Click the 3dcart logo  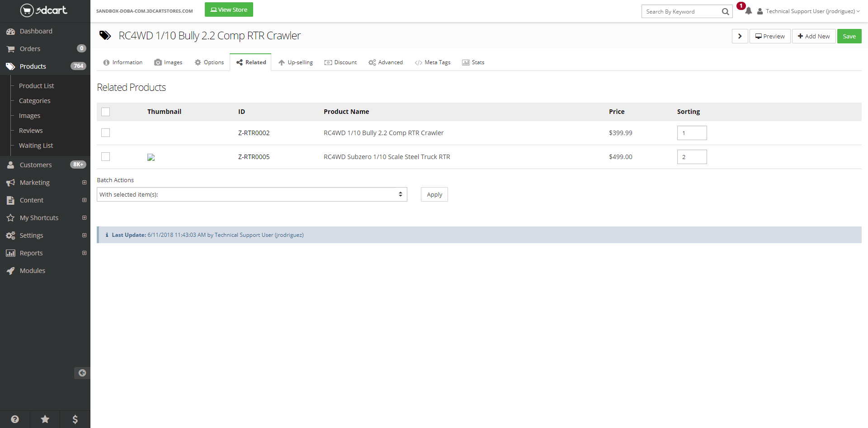click(44, 10)
